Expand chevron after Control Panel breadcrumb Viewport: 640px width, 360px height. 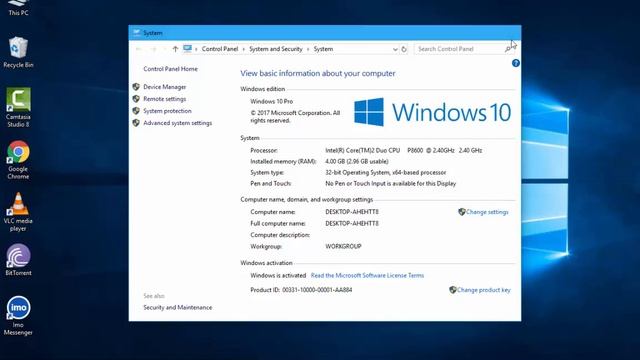point(244,49)
